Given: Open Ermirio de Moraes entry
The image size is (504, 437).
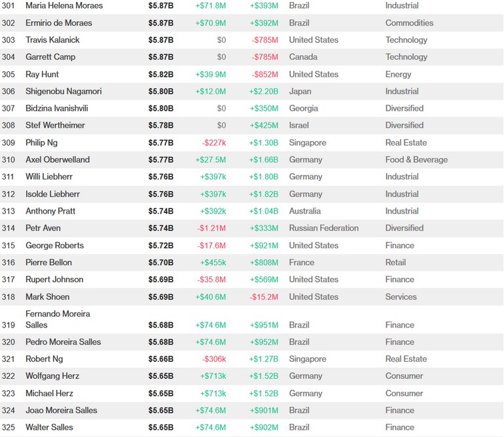Looking at the screenshot, I should [x=59, y=23].
